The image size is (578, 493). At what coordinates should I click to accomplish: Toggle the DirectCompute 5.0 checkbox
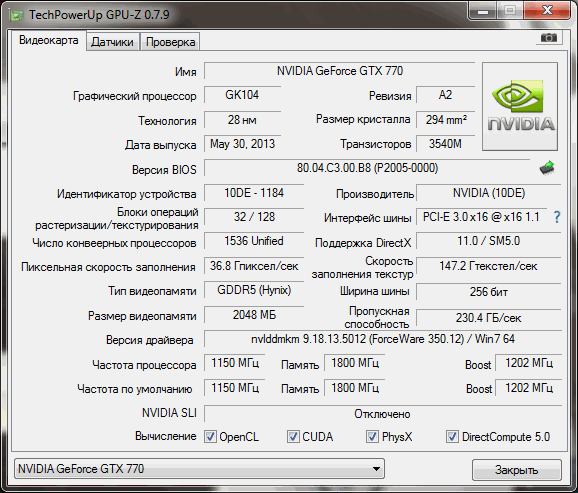coord(452,437)
